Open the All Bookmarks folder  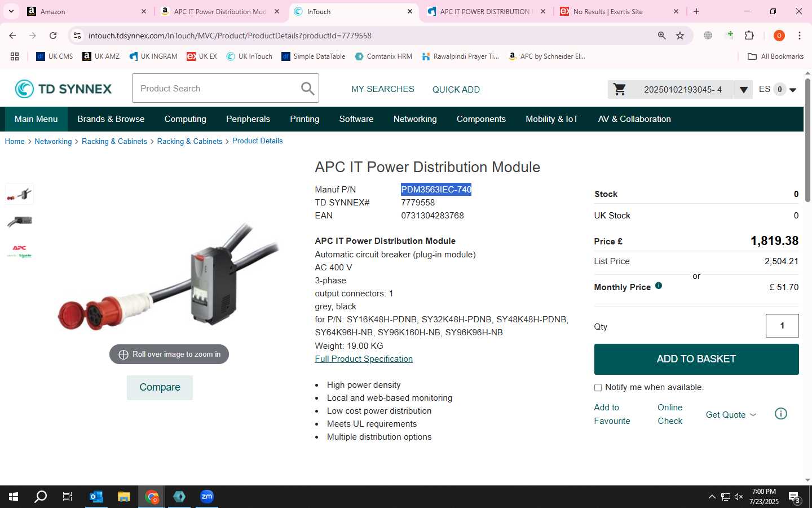(x=775, y=56)
